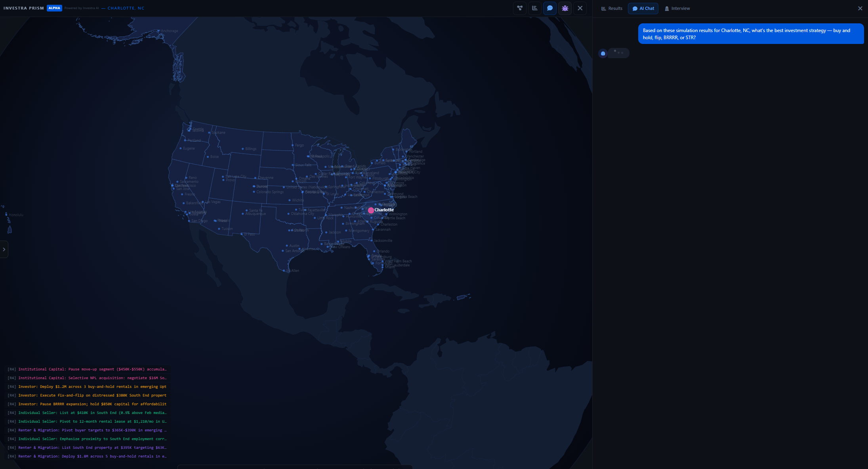
Task: Click the Anchorage city dot on map
Action: click(x=158, y=31)
